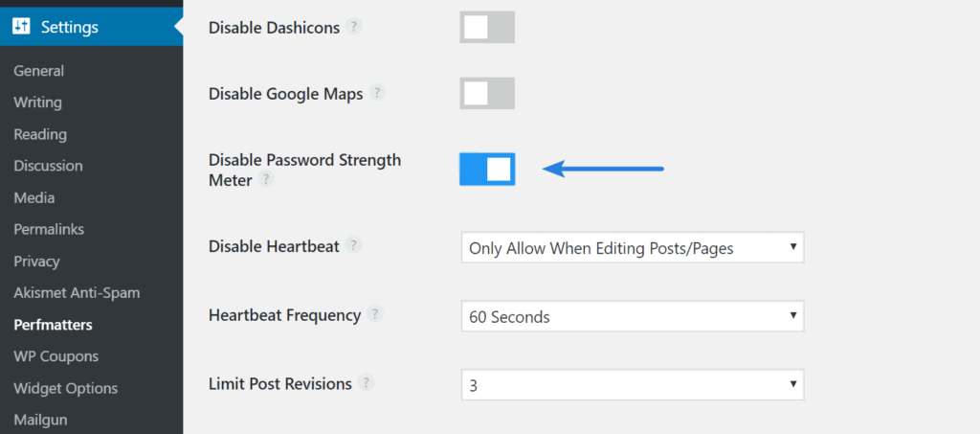
Task: Enable the Disable Google Maps switch
Action: point(487,94)
